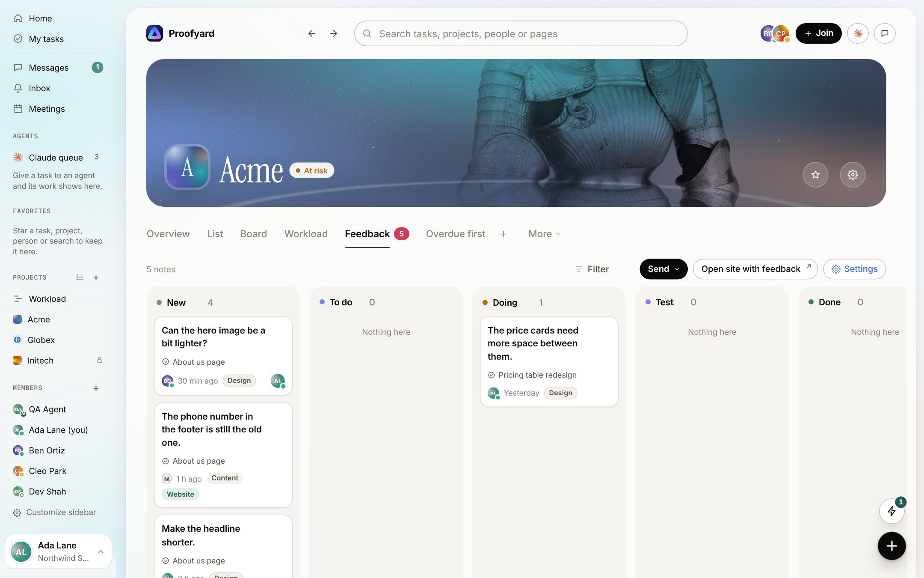Open Messages in the sidebar
This screenshot has height=578, width=924.
pyautogui.click(x=58, y=68)
